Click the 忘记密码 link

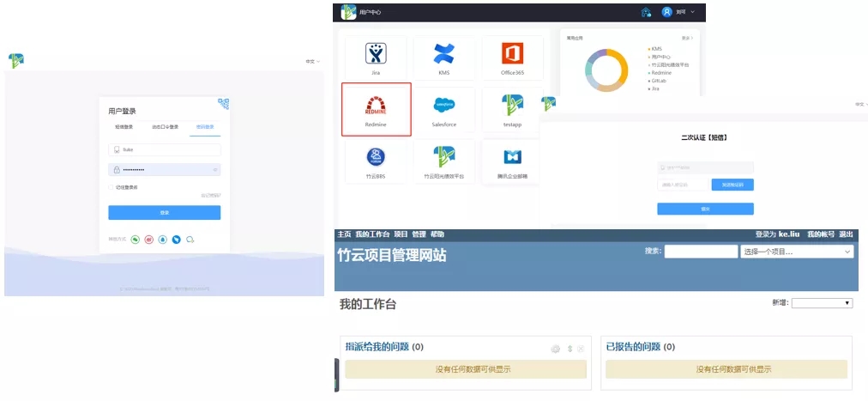[211, 196]
